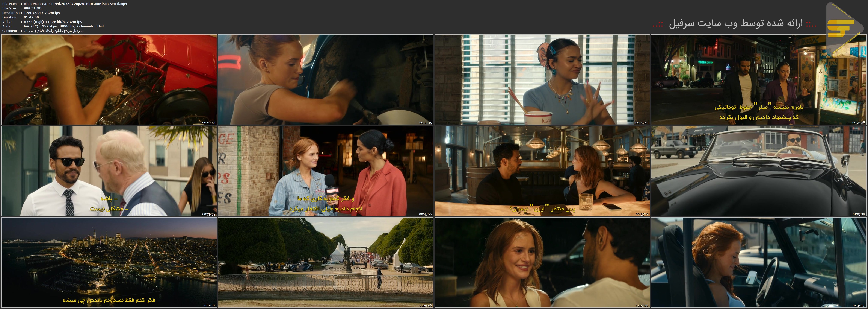Screen dimensions: 868x309
Task: Click the 01:19:06 timestamp label
Action: coord(426,306)
